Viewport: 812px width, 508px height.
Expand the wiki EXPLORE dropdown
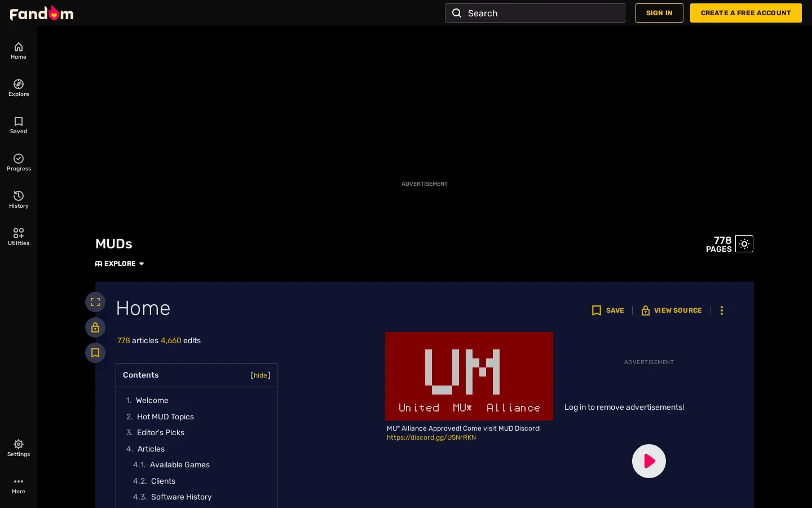(x=120, y=264)
